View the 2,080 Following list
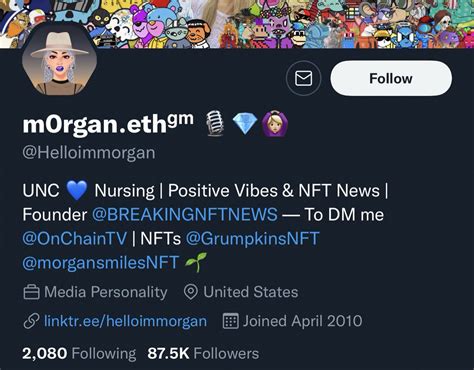This screenshot has height=370, width=474. (79, 354)
